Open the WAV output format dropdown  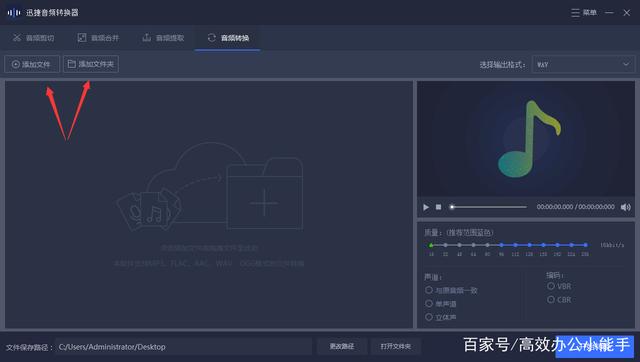click(583, 64)
